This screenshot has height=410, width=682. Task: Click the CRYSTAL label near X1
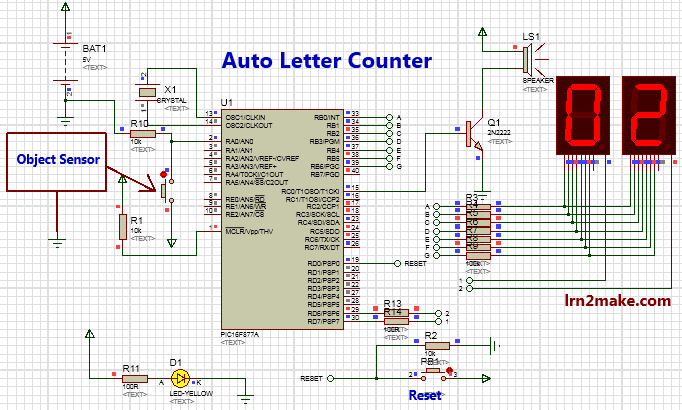171,100
